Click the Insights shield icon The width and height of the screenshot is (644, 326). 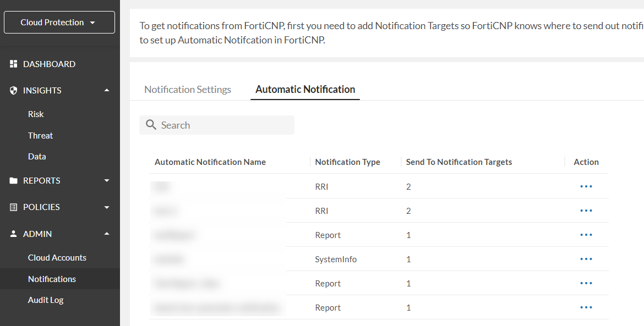pyautogui.click(x=13, y=90)
